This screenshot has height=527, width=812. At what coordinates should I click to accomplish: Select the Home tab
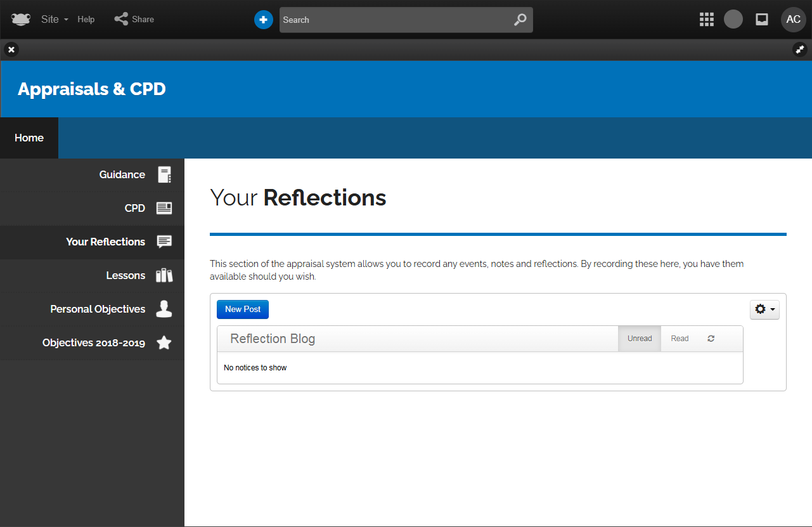29,138
